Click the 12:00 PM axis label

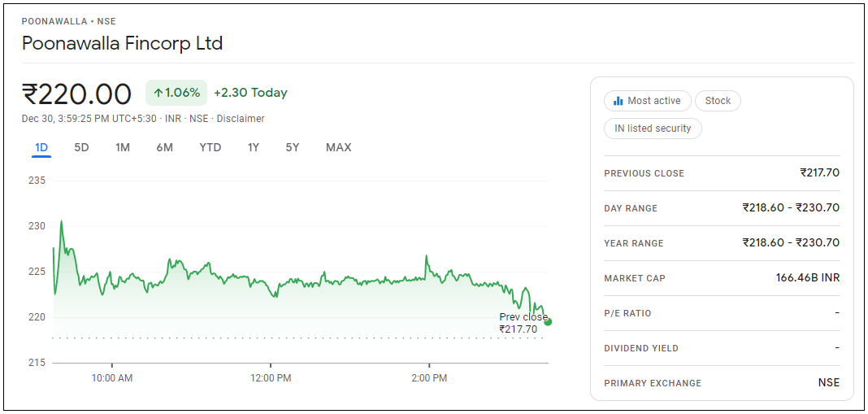click(x=270, y=378)
